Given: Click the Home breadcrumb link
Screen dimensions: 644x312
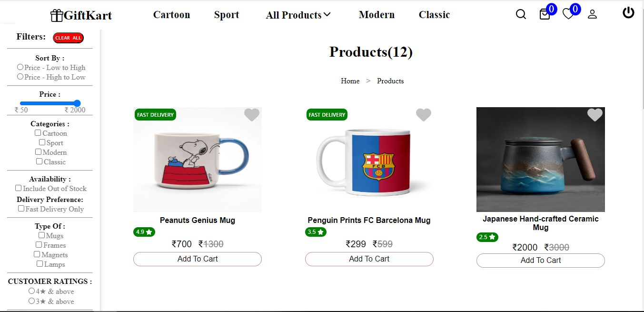Looking at the screenshot, I should click(x=350, y=81).
